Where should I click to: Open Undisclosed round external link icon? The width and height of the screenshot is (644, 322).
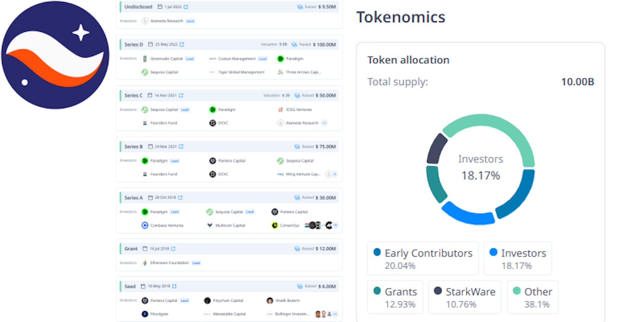tap(186, 7)
